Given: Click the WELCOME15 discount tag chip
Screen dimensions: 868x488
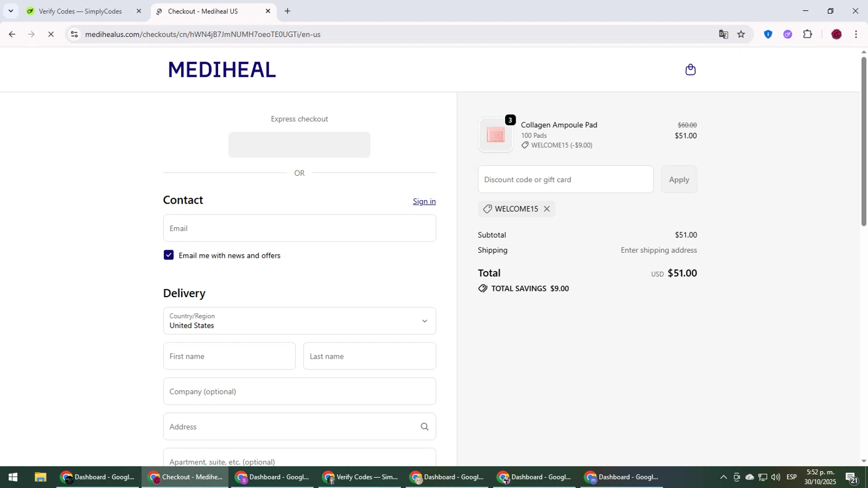Looking at the screenshot, I should tap(516, 209).
